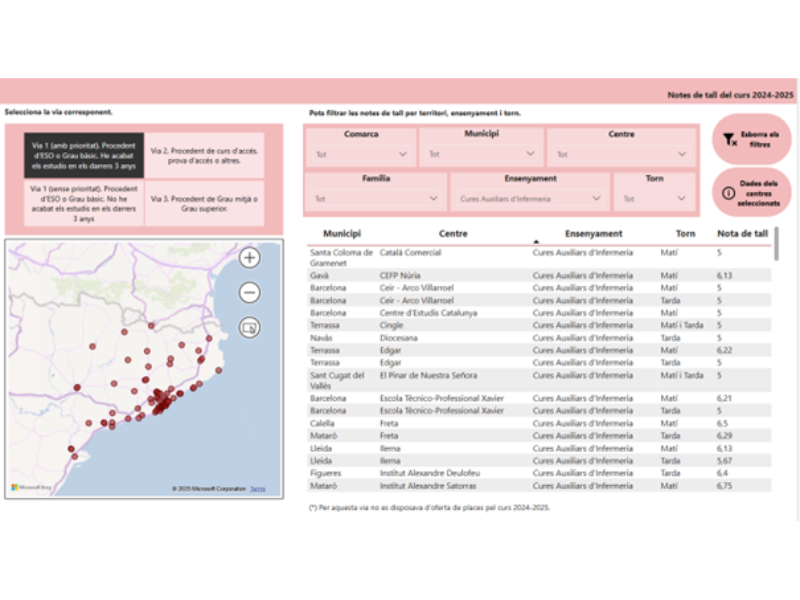Screen dimensions: 800x600
Task: Zoom out on the map with minus button
Action: pos(250,293)
